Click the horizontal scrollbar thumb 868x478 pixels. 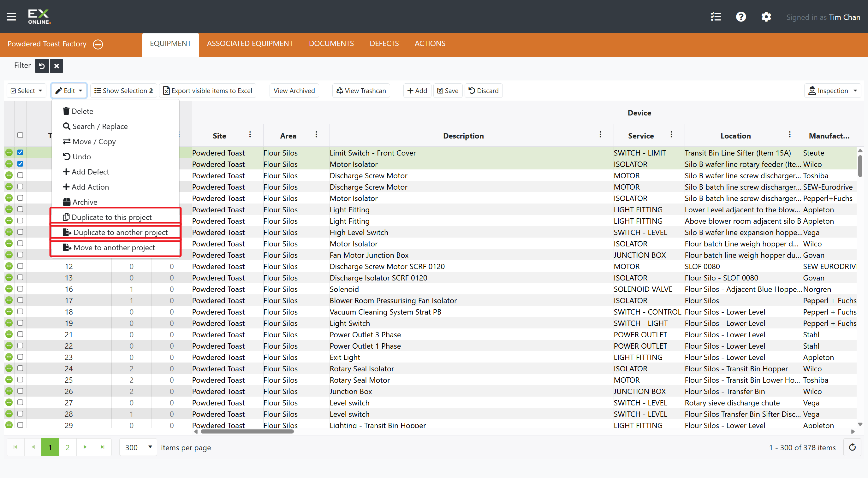(247, 432)
